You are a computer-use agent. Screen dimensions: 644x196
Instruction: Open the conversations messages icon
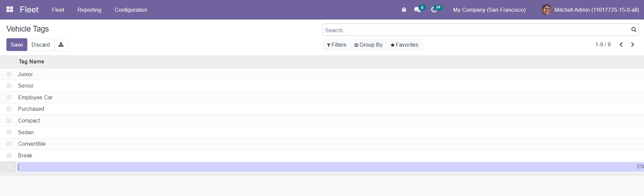418,10
